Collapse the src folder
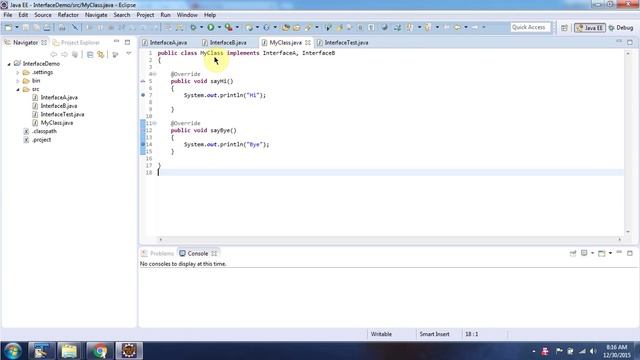The image size is (640, 360). (x=18, y=89)
